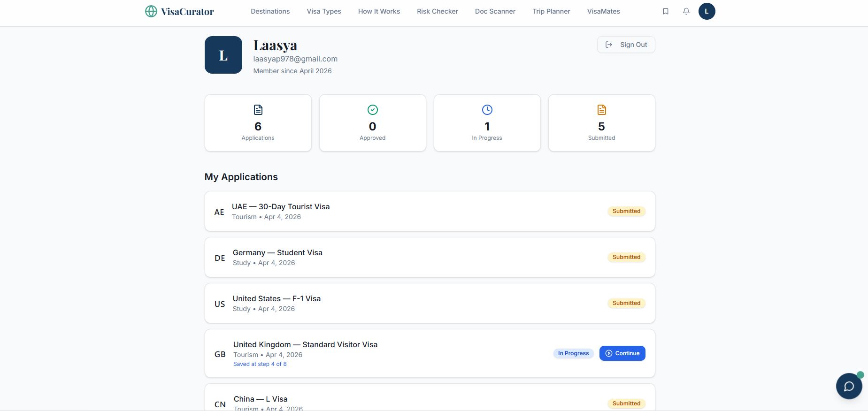Click Submitted badge on Germany row
Image resolution: width=868 pixels, height=411 pixels.
tap(626, 257)
